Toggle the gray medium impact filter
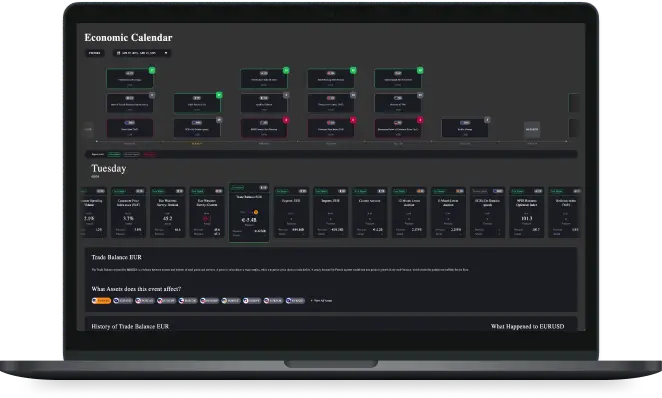Image resolution: width=662 pixels, height=398 pixels. 132,154
